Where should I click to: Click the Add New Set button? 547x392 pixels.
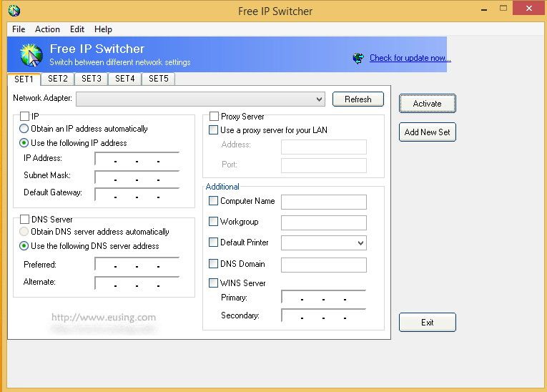pyautogui.click(x=427, y=132)
